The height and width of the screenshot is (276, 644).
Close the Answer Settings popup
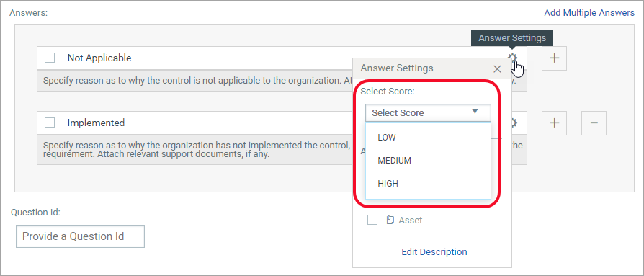497,69
